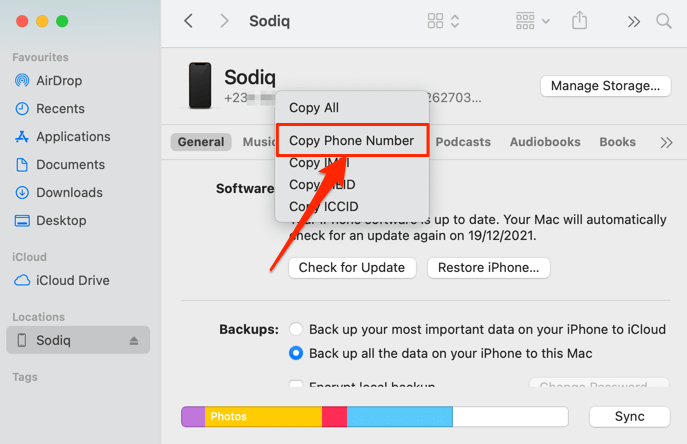Open iCloud Drive in sidebar
Screen dimensions: 687x444
(x=72, y=281)
